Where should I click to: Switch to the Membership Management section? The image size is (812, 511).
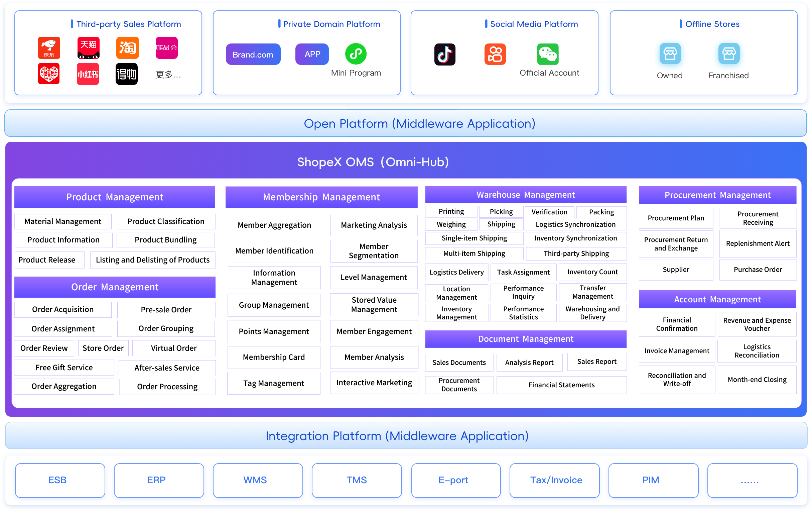point(321,197)
